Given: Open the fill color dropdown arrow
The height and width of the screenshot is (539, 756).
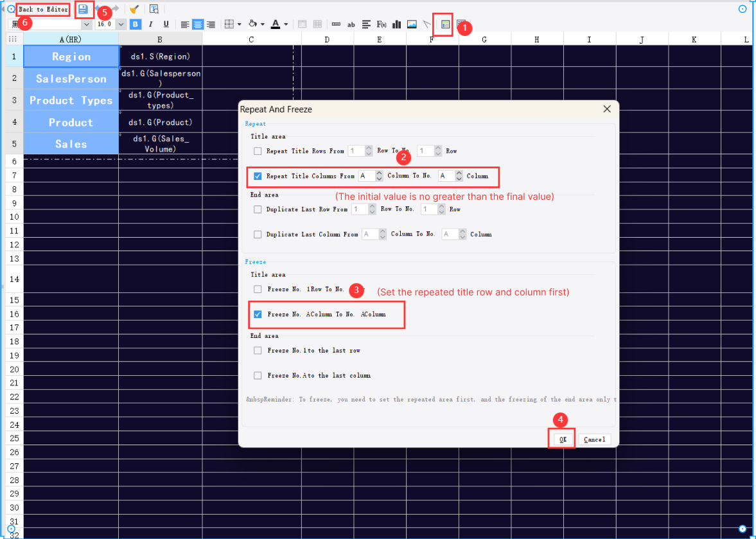Looking at the screenshot, I should 262,24.
